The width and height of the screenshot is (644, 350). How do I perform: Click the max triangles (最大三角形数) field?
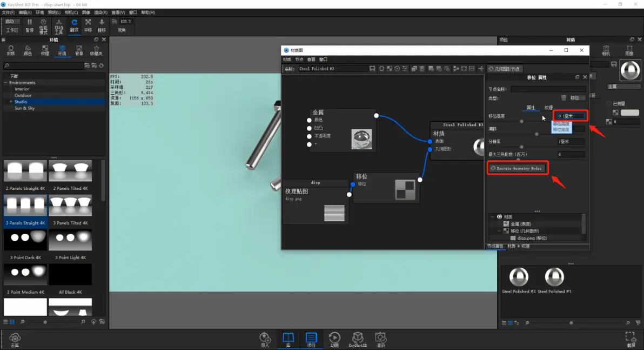pyautogui.click(x=571, y=154)
